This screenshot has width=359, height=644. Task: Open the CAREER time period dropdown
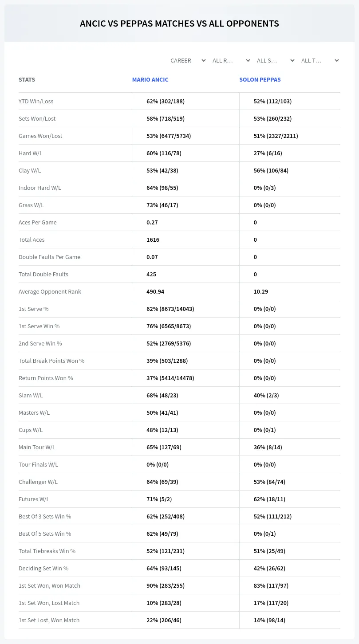point(187,60)
